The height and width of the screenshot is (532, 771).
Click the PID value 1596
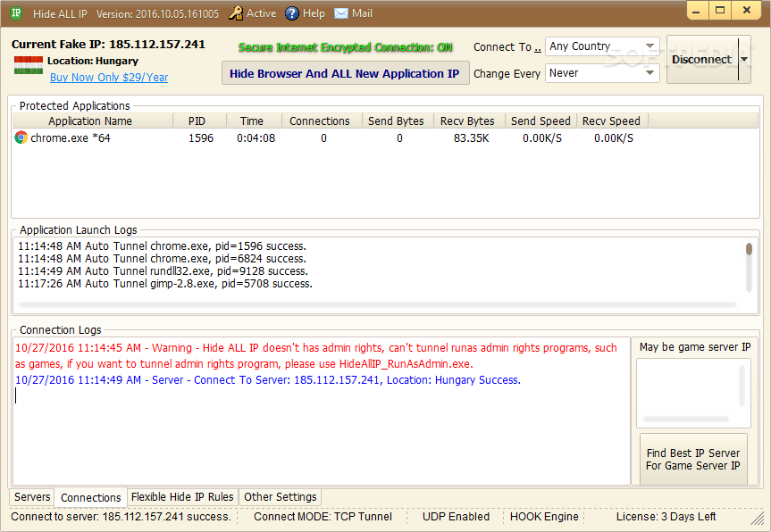point(201,138)
